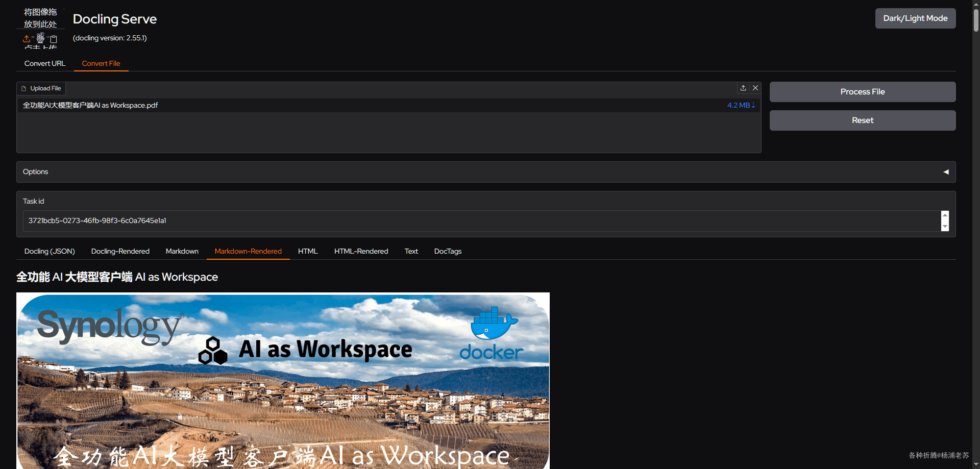Switch to the Markdown output tab
Screen dimensions: 980x469
click(182, 251)
